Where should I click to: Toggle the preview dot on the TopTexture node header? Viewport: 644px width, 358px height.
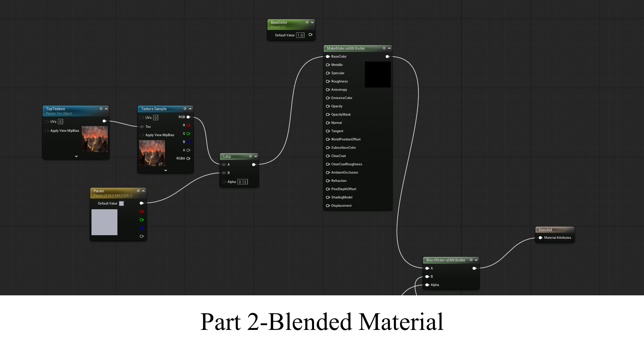coord(101,109)
